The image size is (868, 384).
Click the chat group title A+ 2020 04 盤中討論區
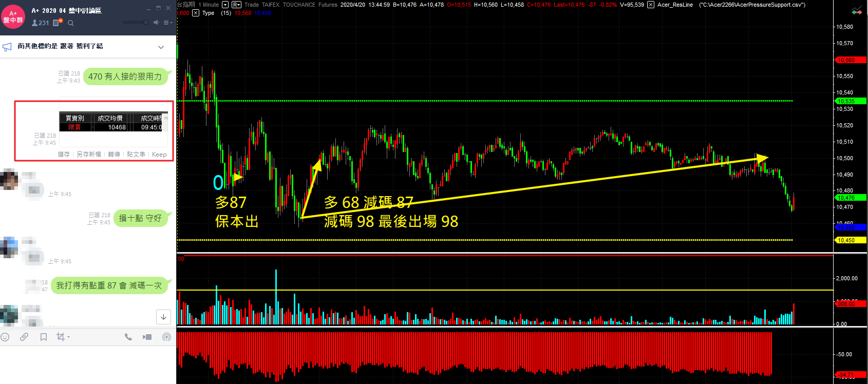66,10
